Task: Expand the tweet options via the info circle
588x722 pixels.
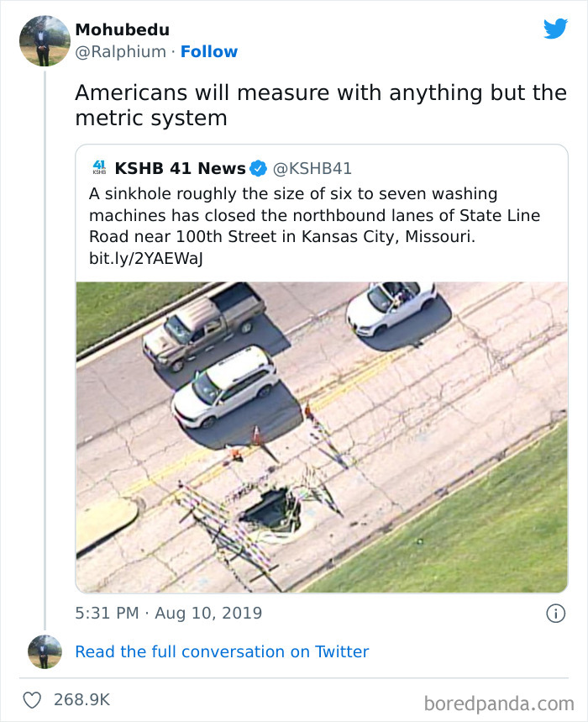Action: point(555,615)
